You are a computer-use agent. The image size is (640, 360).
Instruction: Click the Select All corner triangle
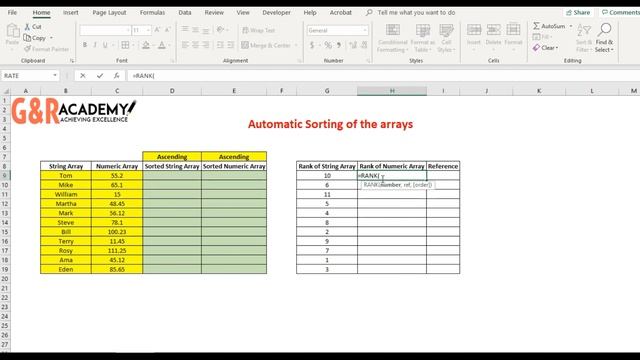click(x=5, y=91)
